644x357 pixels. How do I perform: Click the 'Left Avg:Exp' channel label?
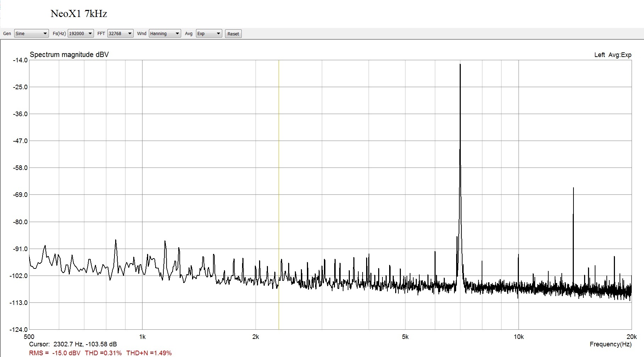613,55
